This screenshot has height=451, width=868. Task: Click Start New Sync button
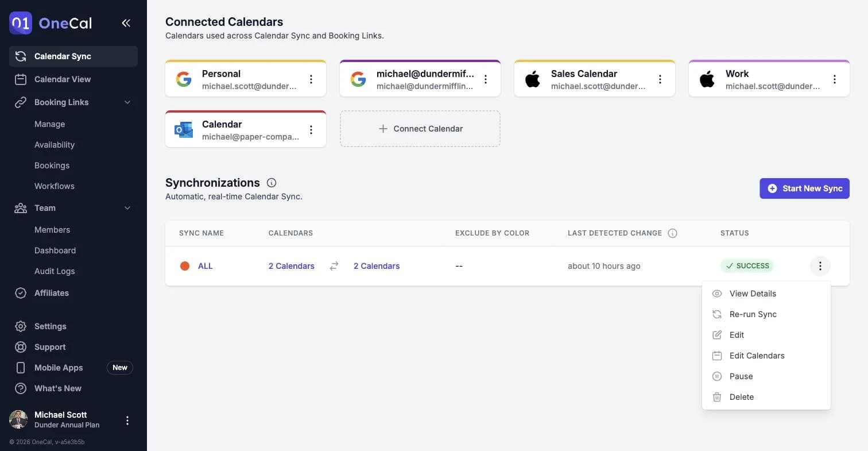(804, 188)
